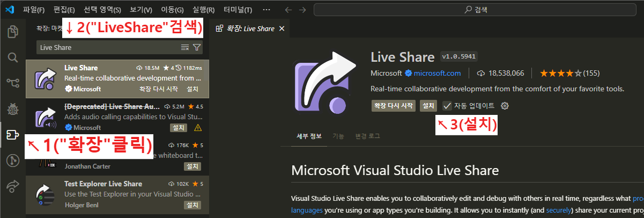This screenshot has height=218, width=644.
Task: Open the 보기(V) menu
Action: (141, 10)
